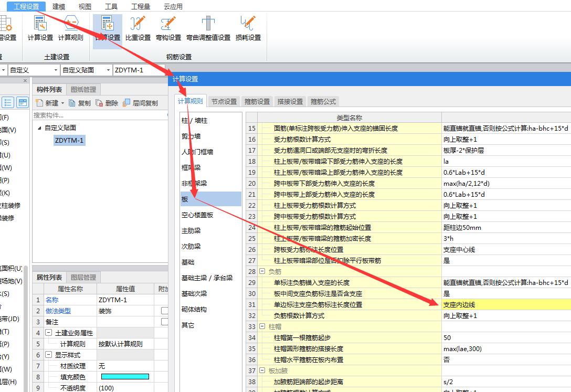Switch to detail view icon in left panel

click(x=23, y=102)
